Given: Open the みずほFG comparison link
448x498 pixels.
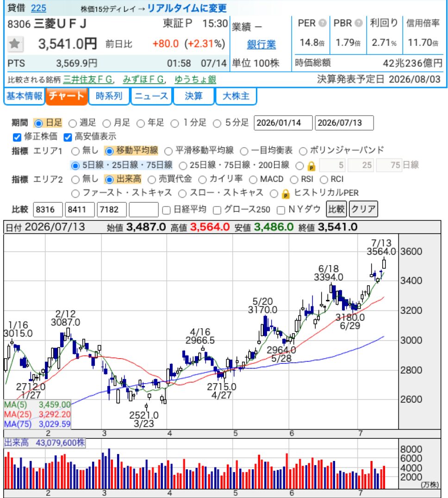Looking at the screenshot, I should tap(143, 80).
